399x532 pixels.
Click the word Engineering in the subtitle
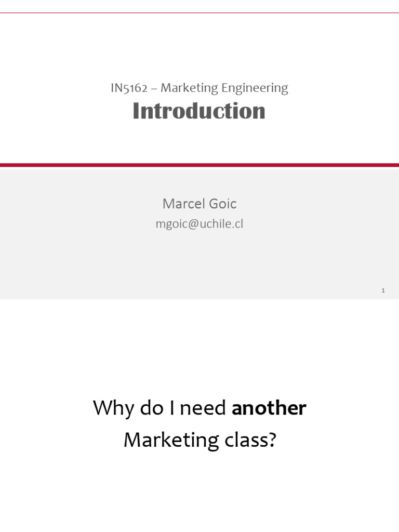point(255,88)
